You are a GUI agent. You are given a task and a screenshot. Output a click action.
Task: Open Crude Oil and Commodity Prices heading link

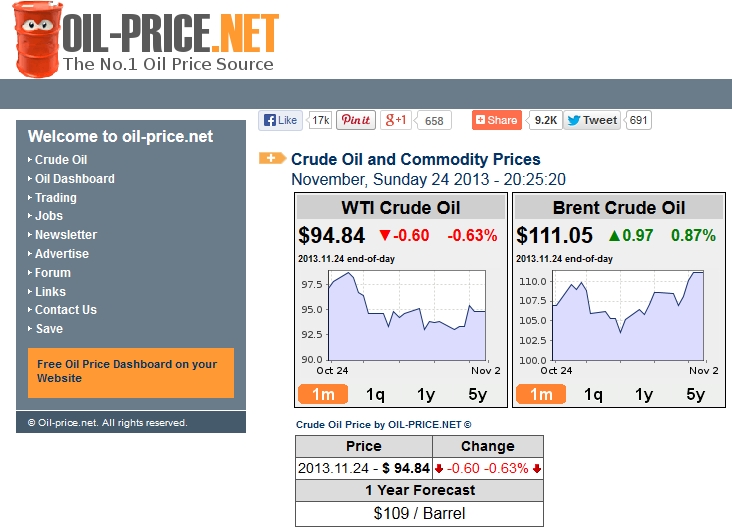415,160
